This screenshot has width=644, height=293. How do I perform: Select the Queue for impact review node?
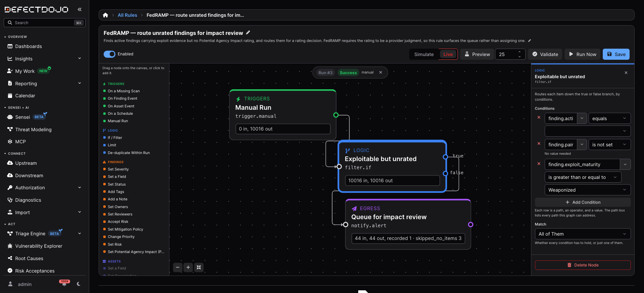pyautogui.click(x=408, y=225)
